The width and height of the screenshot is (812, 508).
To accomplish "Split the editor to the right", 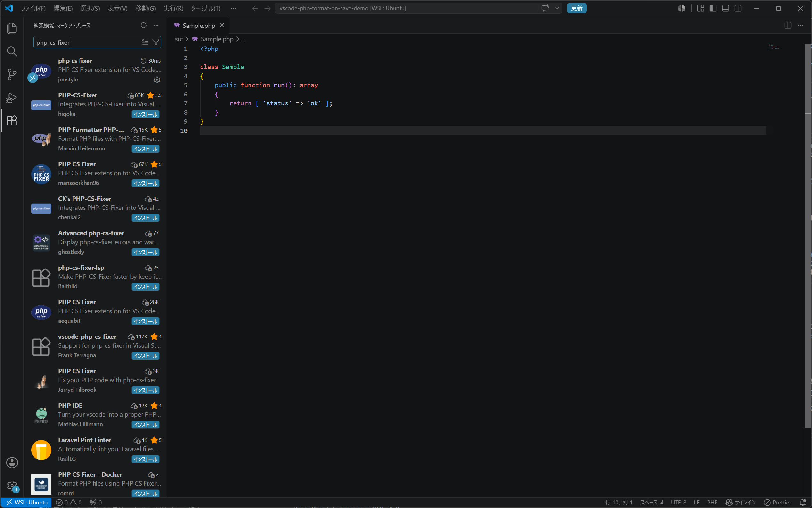I will (788, 25).
